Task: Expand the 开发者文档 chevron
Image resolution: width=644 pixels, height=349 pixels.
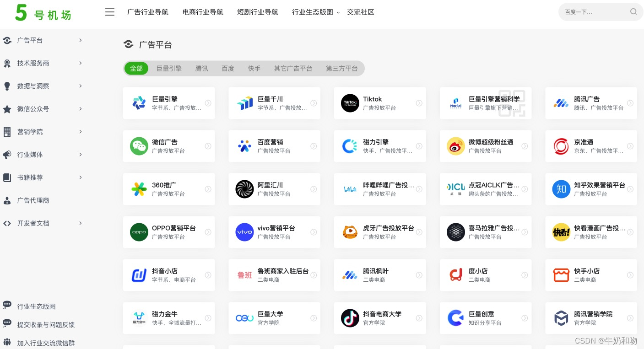Action: point(81,223)
